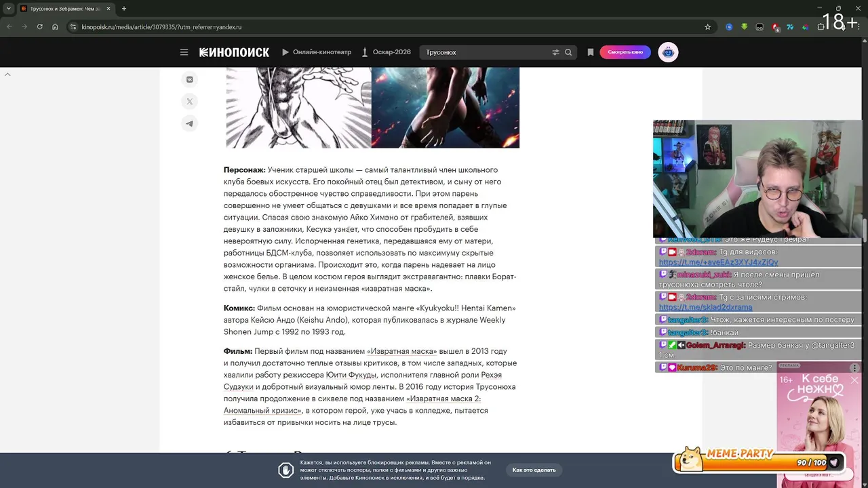Open the t.me/+aveEAz3XYJ4xZjQy chat link
Image resolution: width=868 pixels, height=488 pixels.
point(718,262)
